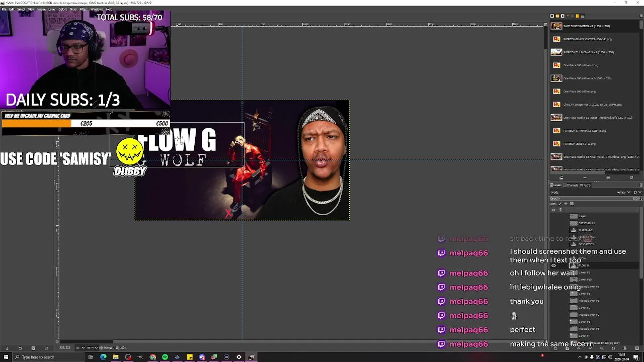Select Pasted Layer #1 in the Layers list
The image size is (644, 362).
pyautogui.click(x=589, y=301)
